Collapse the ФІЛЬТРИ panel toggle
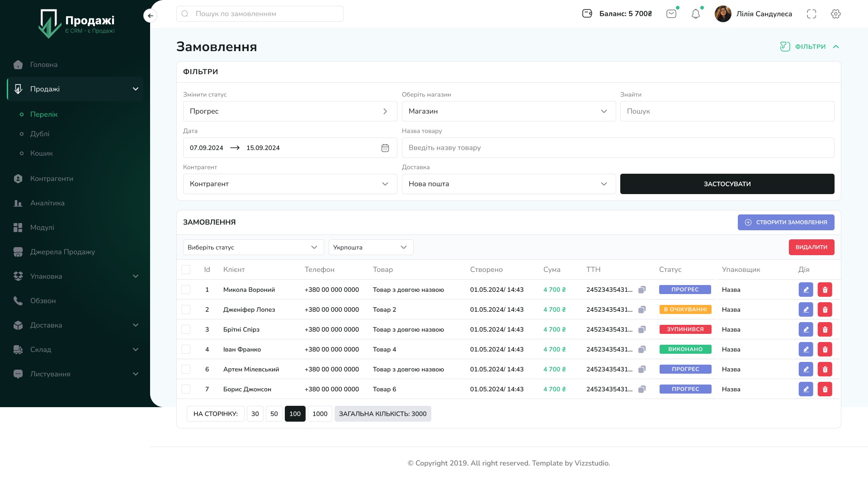 (810, 47)
